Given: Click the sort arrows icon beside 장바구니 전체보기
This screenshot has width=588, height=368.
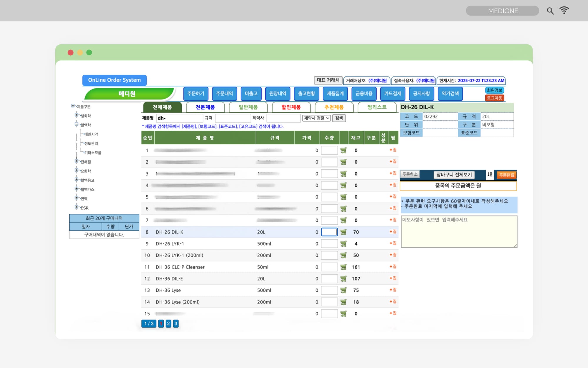Looking at the screenshot, I should (490, 174).
